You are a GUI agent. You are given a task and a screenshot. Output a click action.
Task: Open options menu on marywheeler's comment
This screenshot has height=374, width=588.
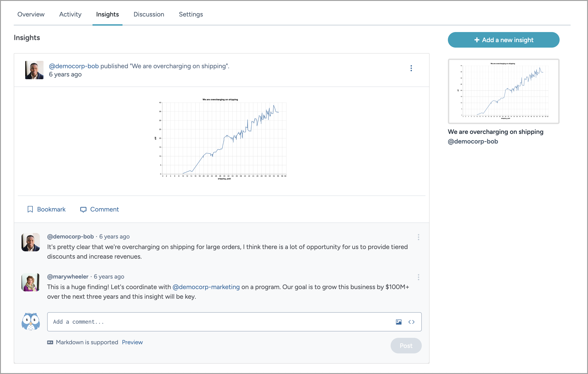coord(418,277)
